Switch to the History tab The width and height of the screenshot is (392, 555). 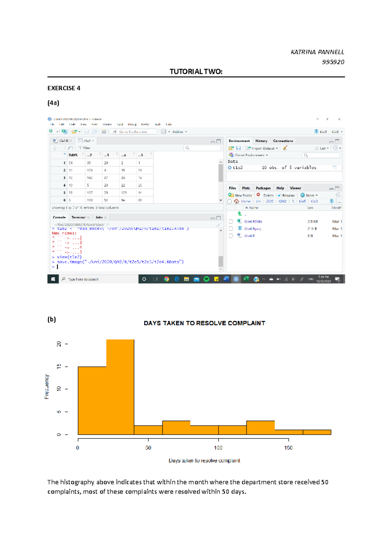point(261,141)
